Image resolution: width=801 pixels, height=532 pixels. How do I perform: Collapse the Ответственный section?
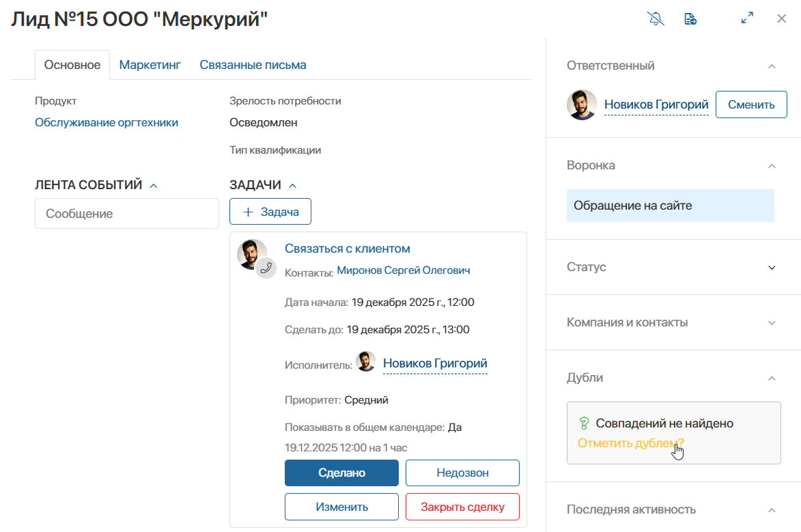[x=772, y=66]
